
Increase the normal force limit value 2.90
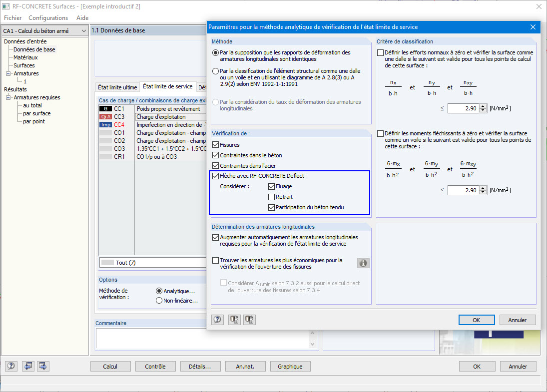tap(483, 106)
